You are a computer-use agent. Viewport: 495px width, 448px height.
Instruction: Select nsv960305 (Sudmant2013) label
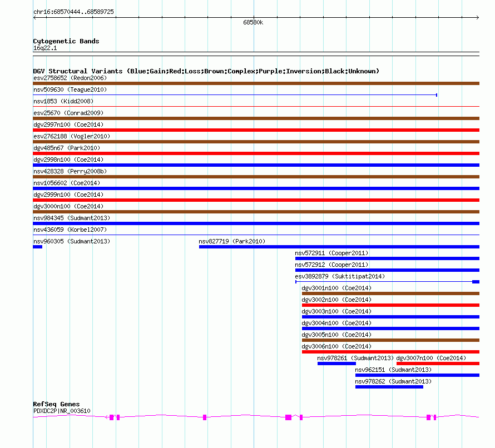coord(72,241)
